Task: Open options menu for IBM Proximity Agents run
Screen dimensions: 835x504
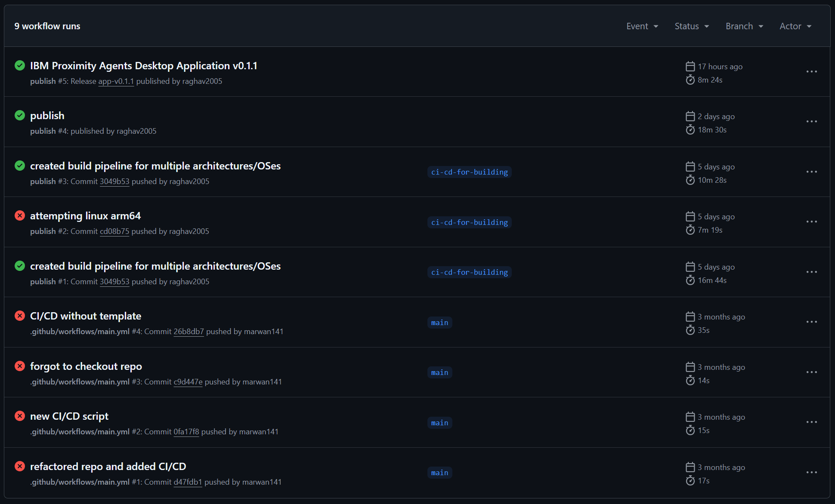Action: (x=811, y=72)
